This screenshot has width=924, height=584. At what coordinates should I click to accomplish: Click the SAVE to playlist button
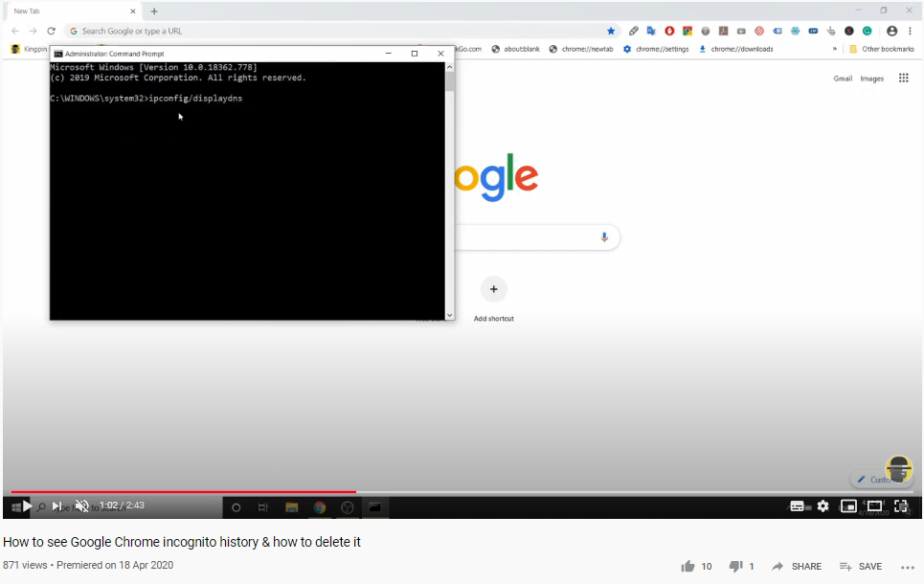(x=861, y=567)
